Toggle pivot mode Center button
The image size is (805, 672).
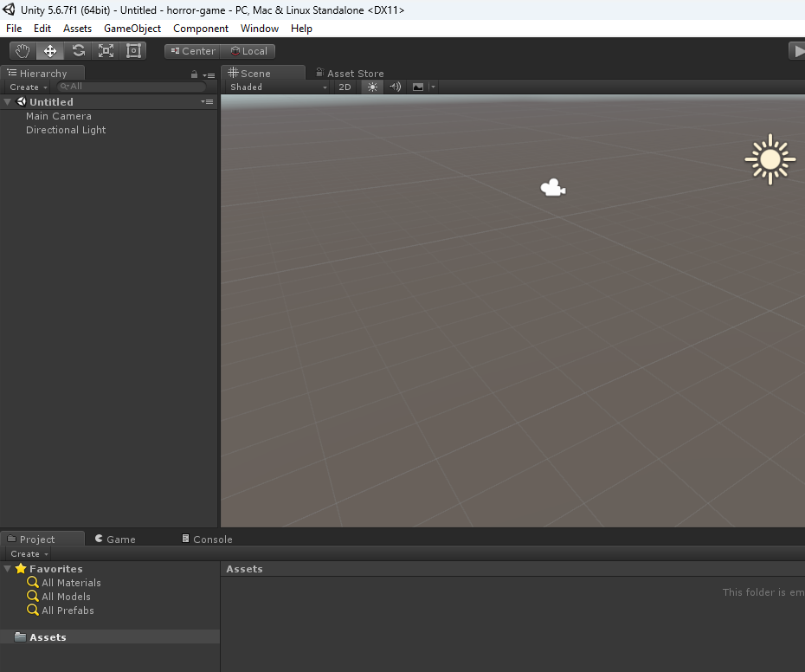(x=192, y=51)
